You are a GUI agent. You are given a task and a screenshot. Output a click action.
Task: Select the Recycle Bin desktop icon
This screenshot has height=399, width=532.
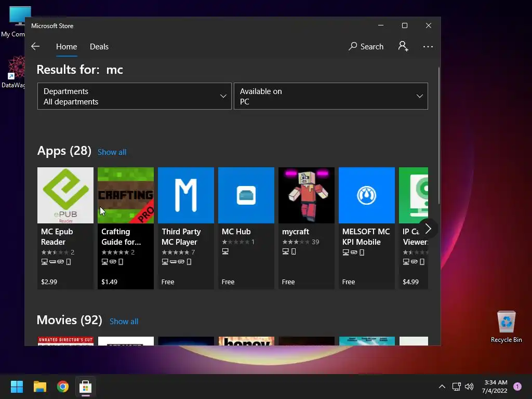pyautogui.click(x=506, y=327)
